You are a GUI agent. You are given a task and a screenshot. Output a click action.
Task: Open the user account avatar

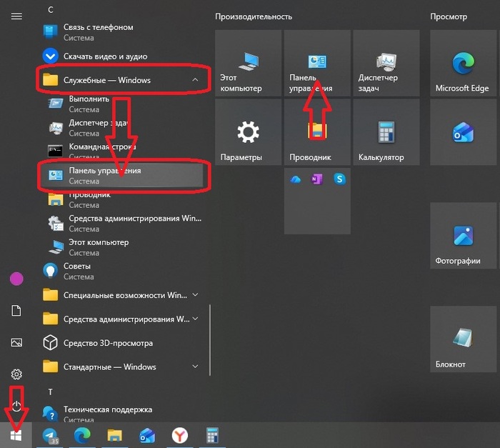pos(16,279)
